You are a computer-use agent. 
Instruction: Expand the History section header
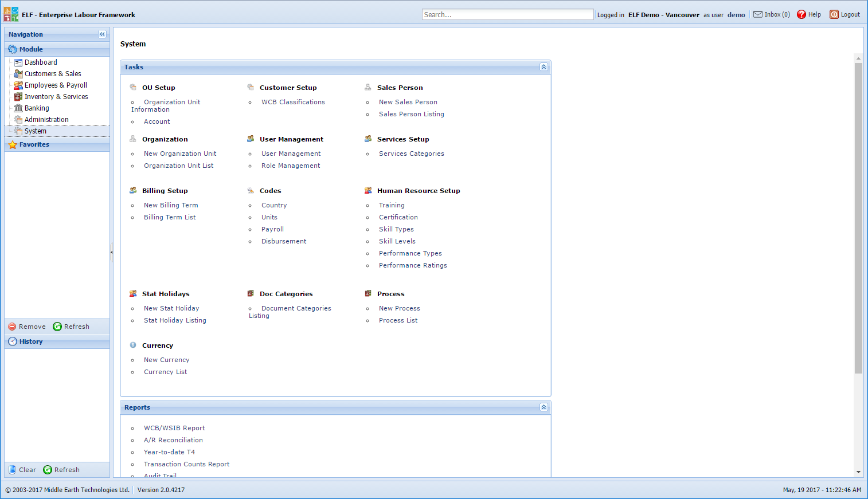[x=31, y=341]
